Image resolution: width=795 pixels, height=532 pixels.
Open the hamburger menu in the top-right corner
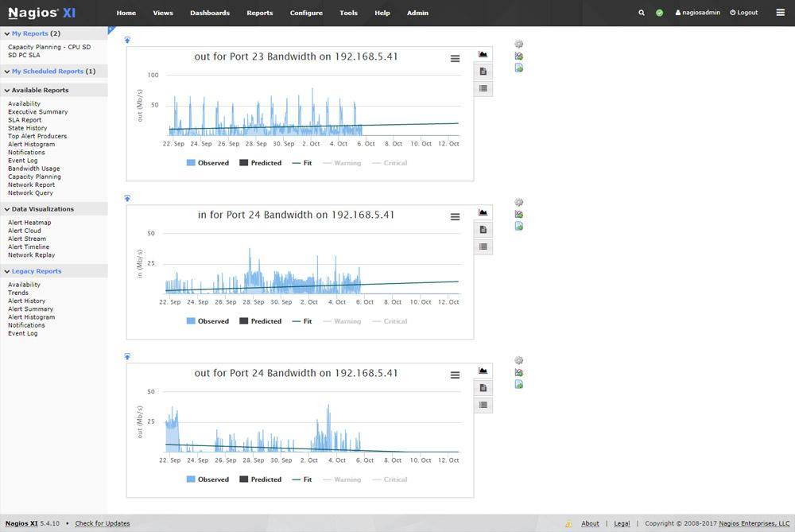[780, 13]
